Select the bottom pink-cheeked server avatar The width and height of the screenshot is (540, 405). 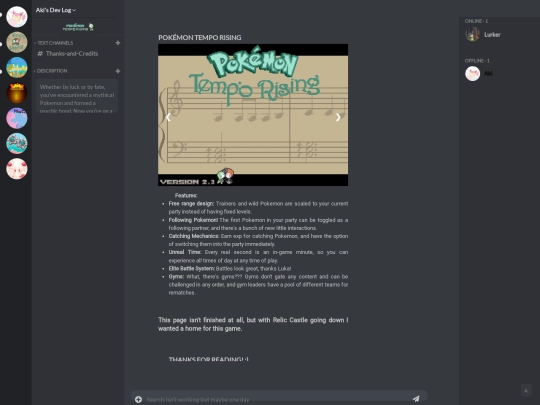[17, 169]
